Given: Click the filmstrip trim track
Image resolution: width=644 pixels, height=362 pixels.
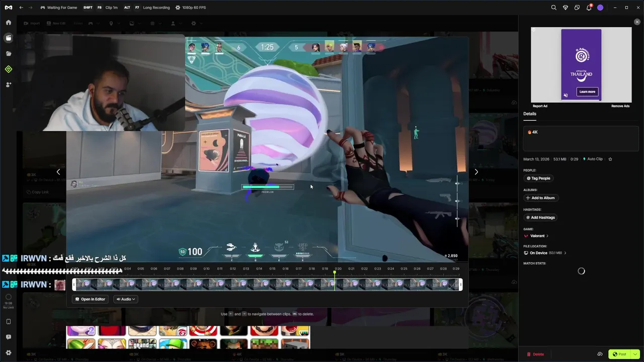Looking at the screenshot, I should [x=267, y=285].
